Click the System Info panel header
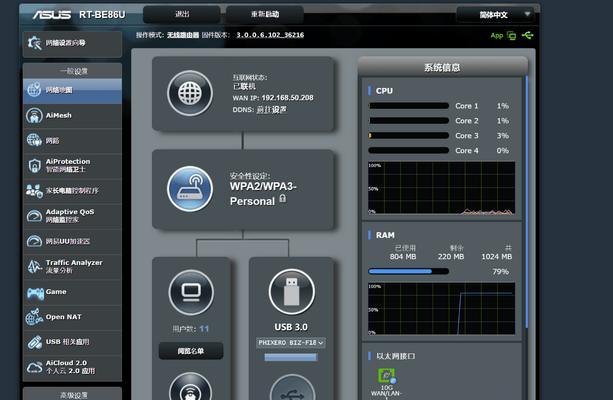The height and width of the screenshot is (400, 613). click(443, 67)
